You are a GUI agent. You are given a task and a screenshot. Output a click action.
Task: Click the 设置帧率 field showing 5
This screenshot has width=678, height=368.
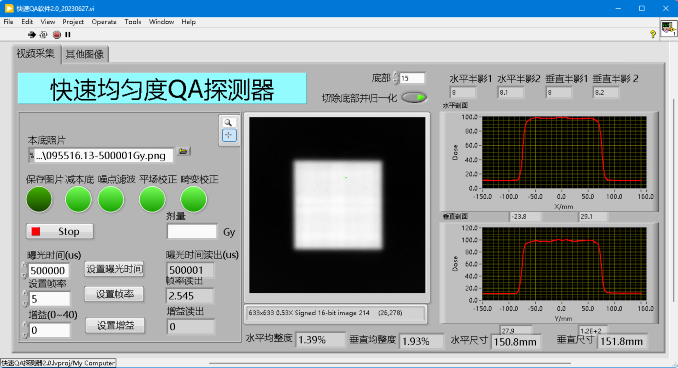click(49, 299)
